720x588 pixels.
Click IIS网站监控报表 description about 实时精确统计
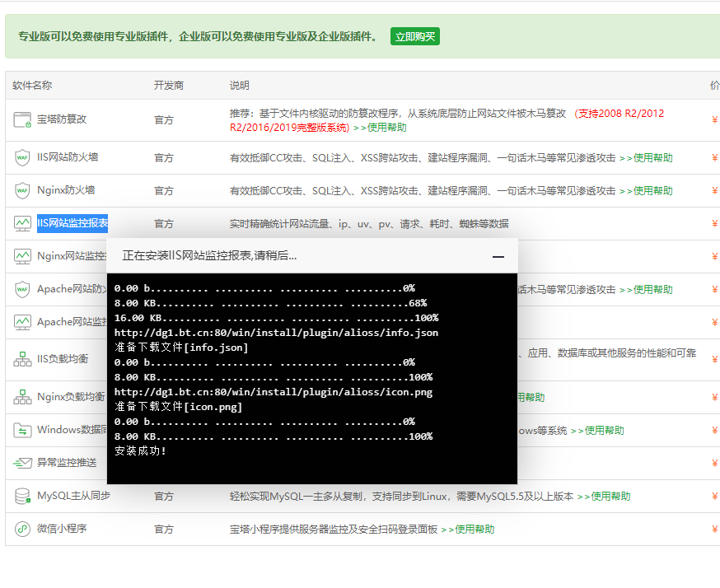pyautogui.click(x=369, y=224)
